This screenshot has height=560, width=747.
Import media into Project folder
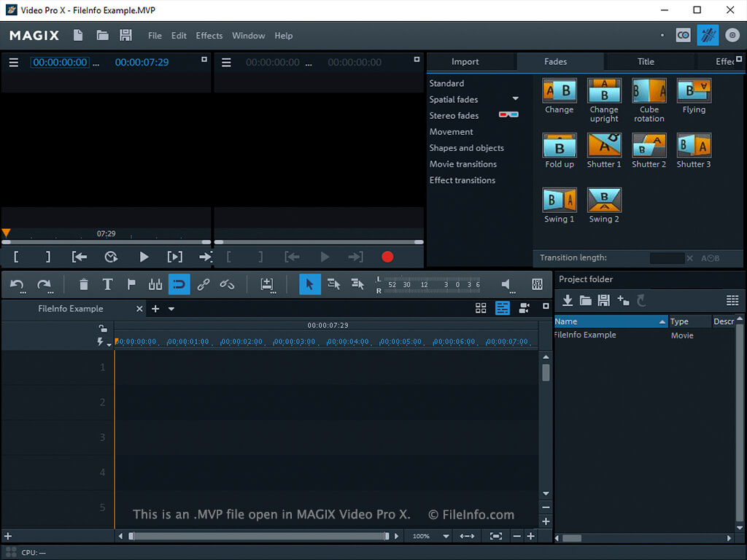[x=568, y=300]
